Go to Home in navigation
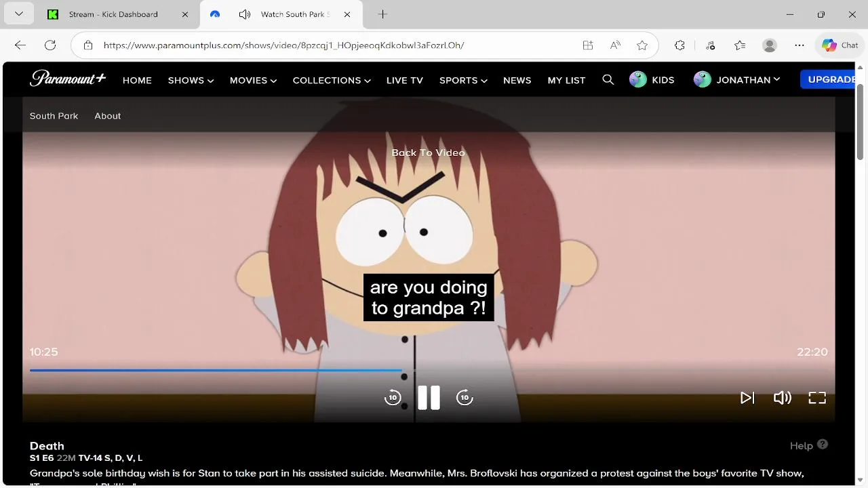Screen dimensions: 868x488 pos(137,80)
